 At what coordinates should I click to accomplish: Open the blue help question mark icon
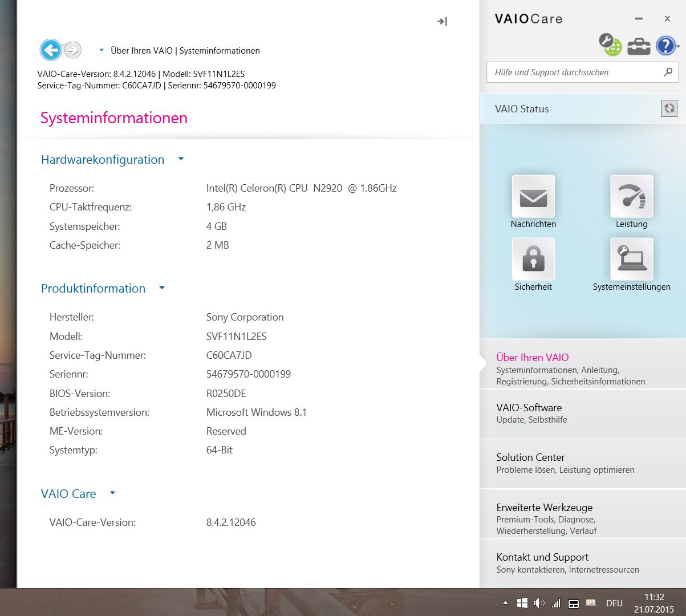coord(665,46)
